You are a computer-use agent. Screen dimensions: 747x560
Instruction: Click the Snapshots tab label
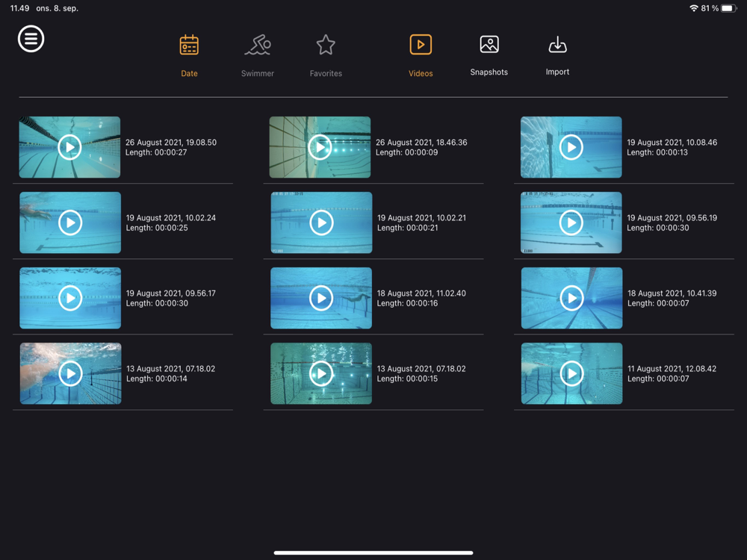tap(489, 72)
